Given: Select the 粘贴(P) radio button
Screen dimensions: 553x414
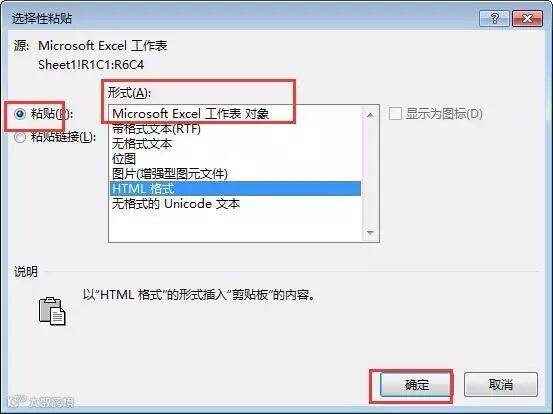Looking at the screenshot, I should pyautogui.click(x=20, y=114).
